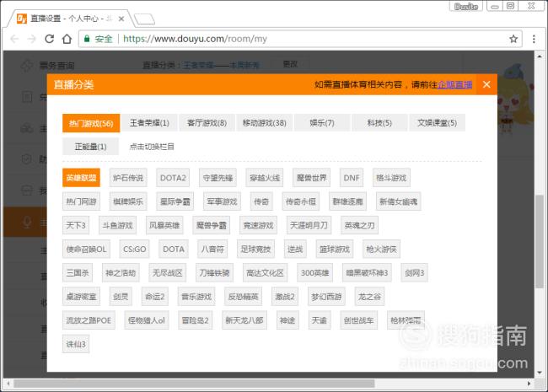Viewport: 548px width, 392px height.
Task: Switch to the 王者荣耀(1) tab
Action: point(149,122)
